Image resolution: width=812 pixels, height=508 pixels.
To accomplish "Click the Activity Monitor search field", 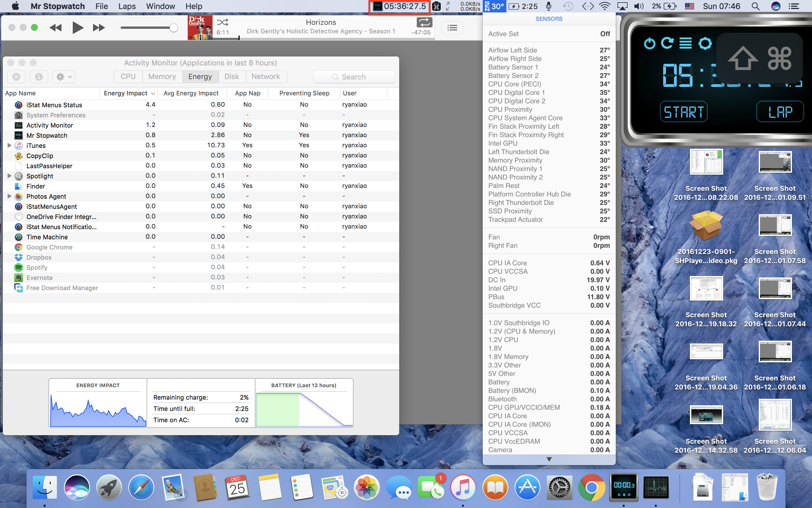I will pos(354,77).
